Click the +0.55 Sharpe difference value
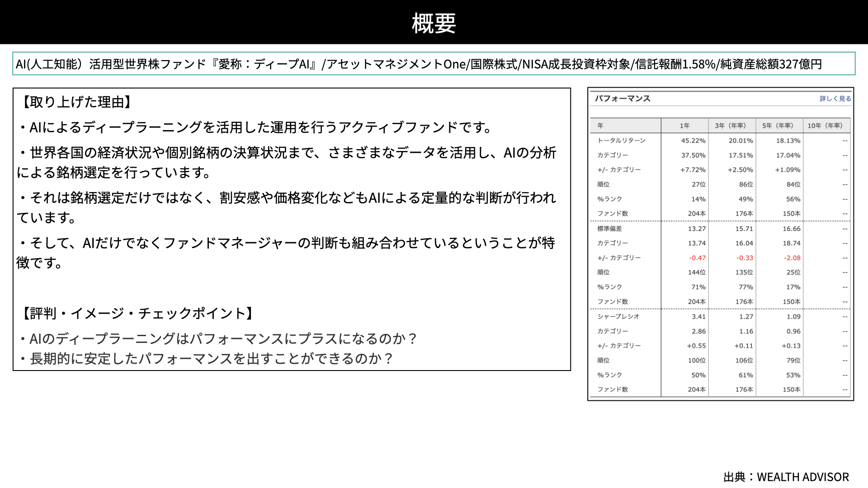 696,346
